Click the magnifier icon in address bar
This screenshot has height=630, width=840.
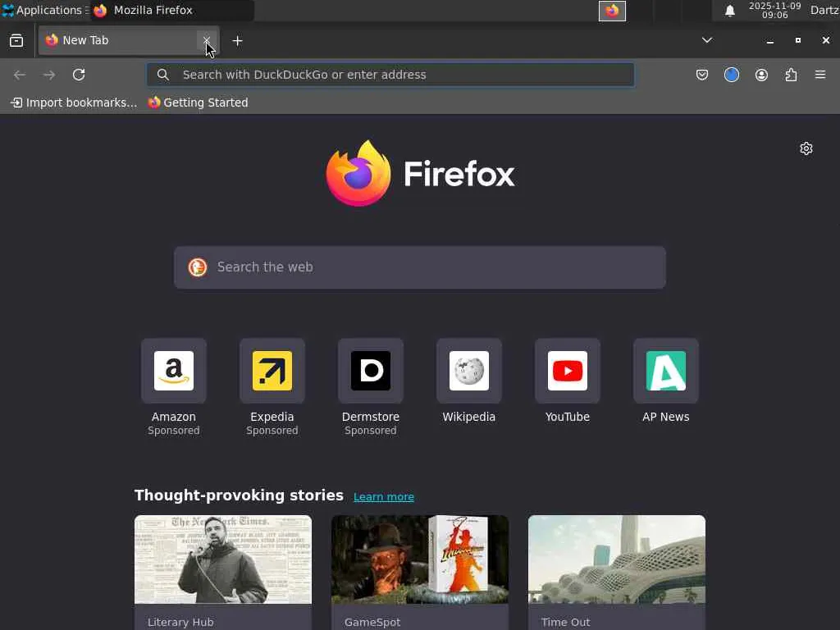163,75
